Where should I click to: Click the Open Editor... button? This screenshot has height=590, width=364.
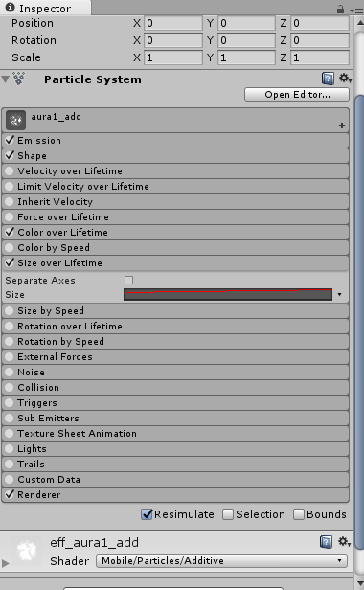tap(297, 95)
